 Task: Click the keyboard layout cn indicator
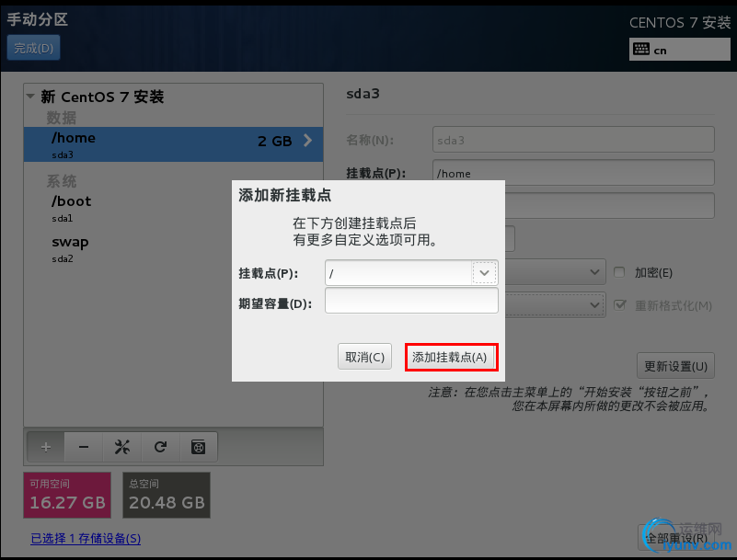click(x=679, y=49)
